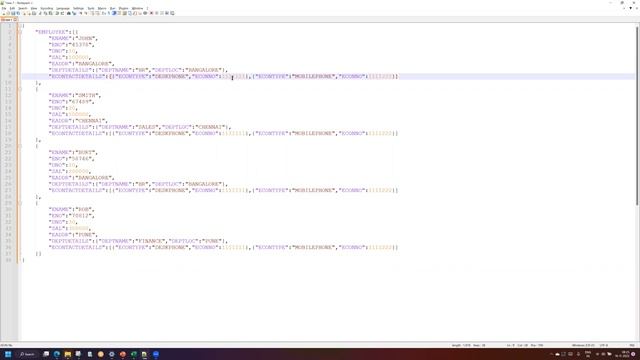The image size is (640, 360).
Task: Click the INS indicator in status bar
Action: tap(632, 345)
